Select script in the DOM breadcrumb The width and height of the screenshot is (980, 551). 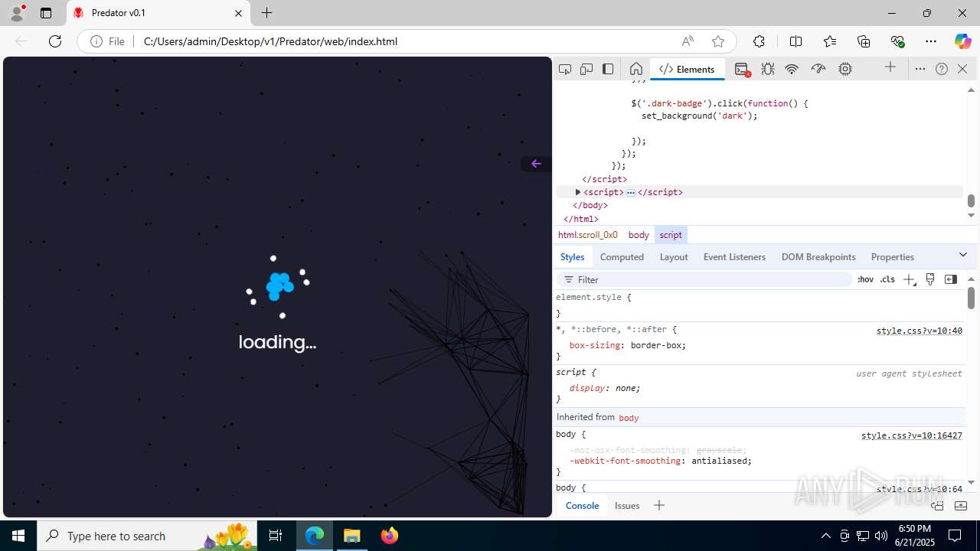[x=671, y=235]
